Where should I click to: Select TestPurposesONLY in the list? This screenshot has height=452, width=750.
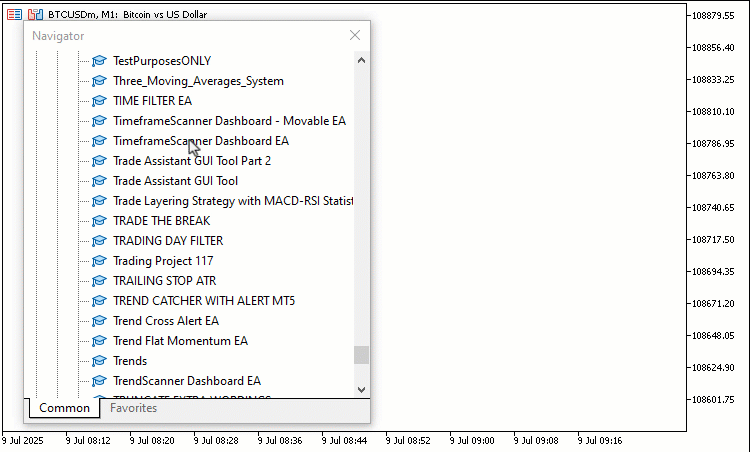pyautogui.click(x=162, y=61)
